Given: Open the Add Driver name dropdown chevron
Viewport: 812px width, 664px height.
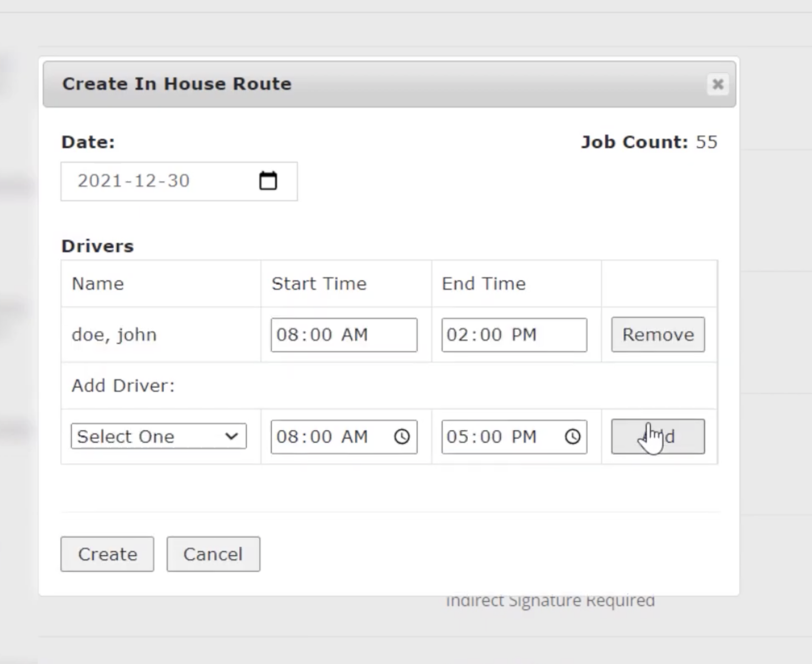Looking at the screenshot, I should pyautogui.click(x=231, y=436).
